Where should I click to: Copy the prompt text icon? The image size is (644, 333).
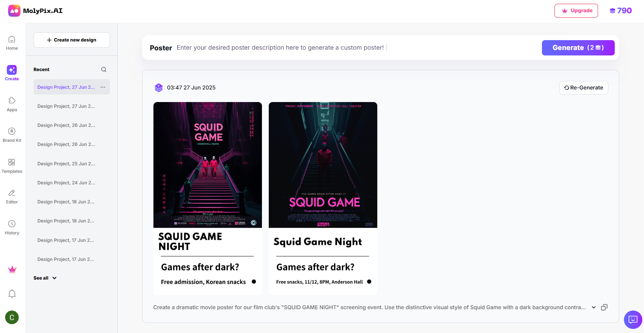click(604, 307)
